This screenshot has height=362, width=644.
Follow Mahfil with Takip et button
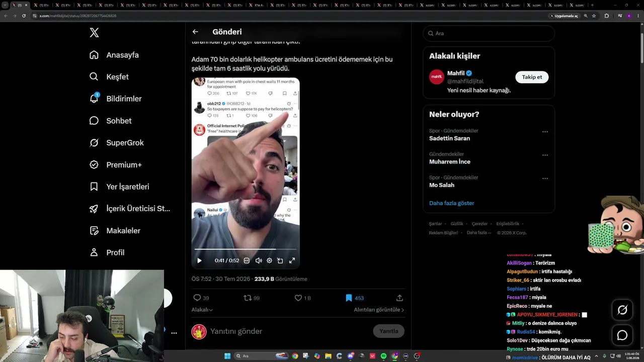coord(532,77)
